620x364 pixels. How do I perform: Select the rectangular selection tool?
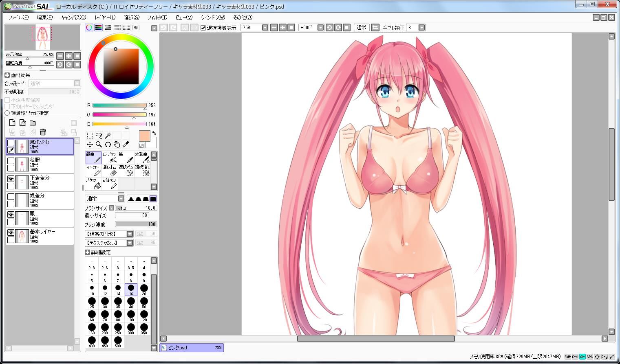(x=90, y=135)
